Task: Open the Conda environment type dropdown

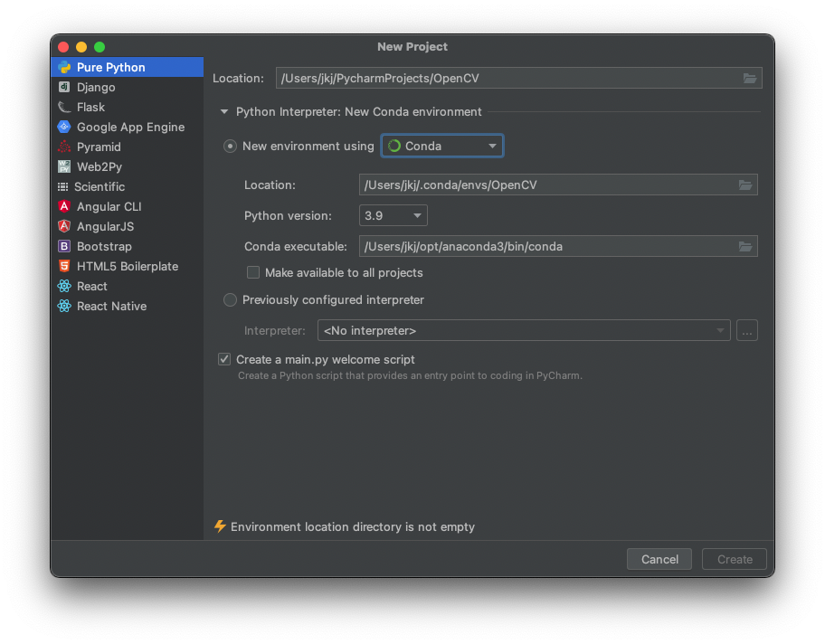Action: pos(442,146)
